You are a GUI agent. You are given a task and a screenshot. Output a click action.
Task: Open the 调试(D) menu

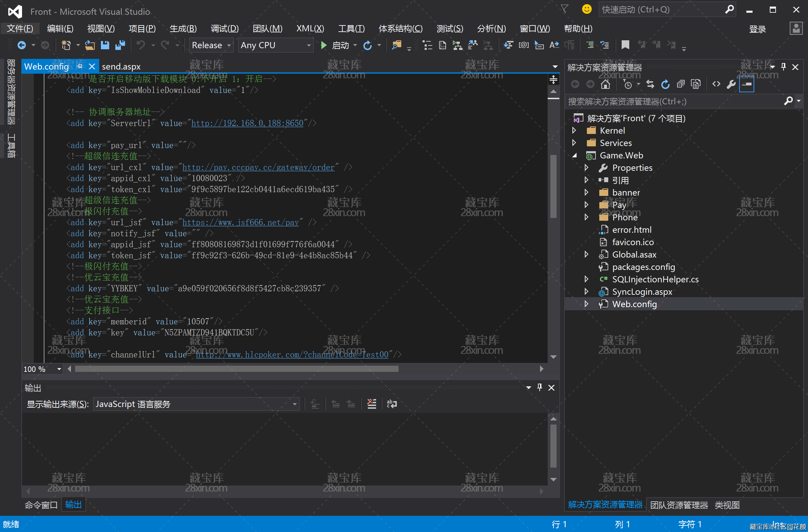tap(225, 29)
